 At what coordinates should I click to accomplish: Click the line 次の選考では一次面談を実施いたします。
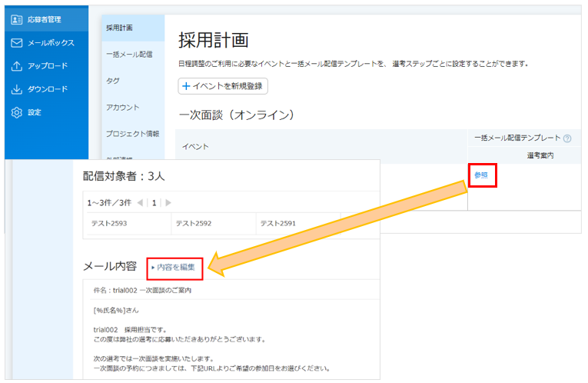[154, 358]
